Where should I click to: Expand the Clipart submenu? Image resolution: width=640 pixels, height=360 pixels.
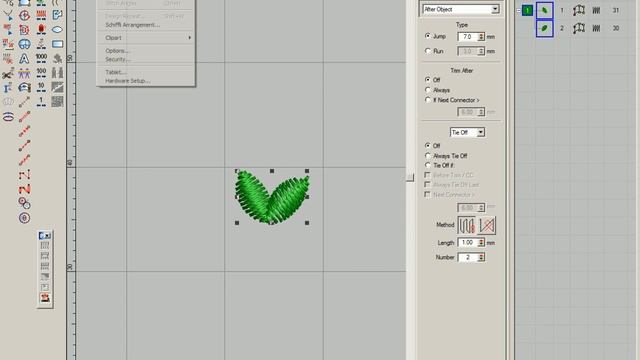pos(145,38)
